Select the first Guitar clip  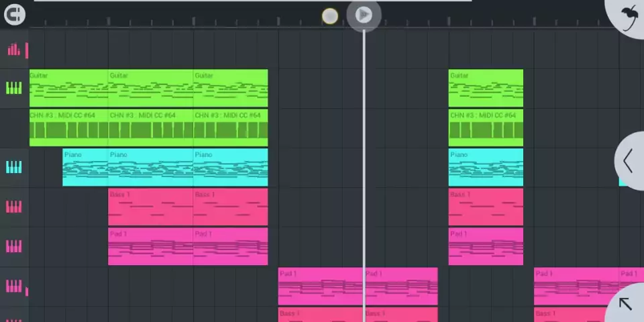(x=68, y=88)
